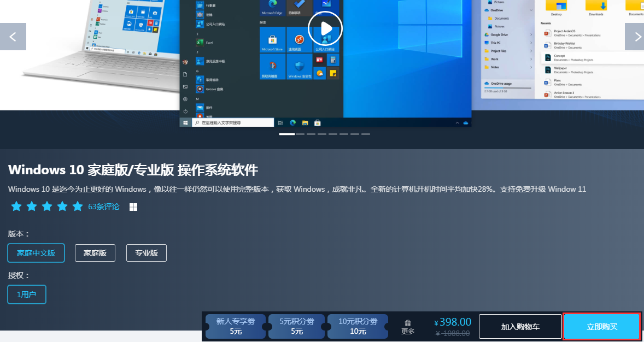The height and width of the screenshot is (342, 644).
Task: Jump to last carousel indicator dash
Action: pyautogui.click(x=366, y=134)
